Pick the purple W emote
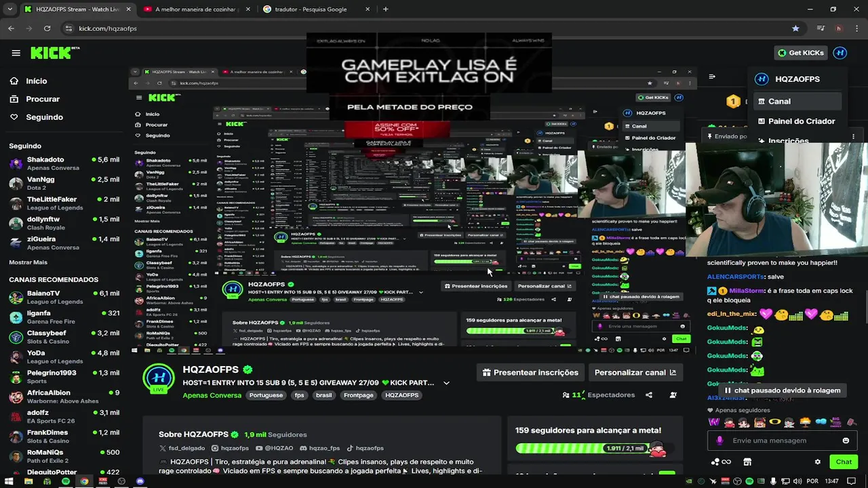Viewport: 868px width, 488px height. point(714,422)
